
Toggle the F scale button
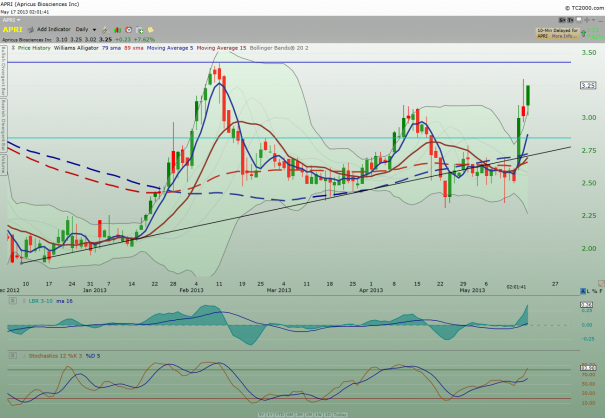pyautogui.click(x=601, y=291)
